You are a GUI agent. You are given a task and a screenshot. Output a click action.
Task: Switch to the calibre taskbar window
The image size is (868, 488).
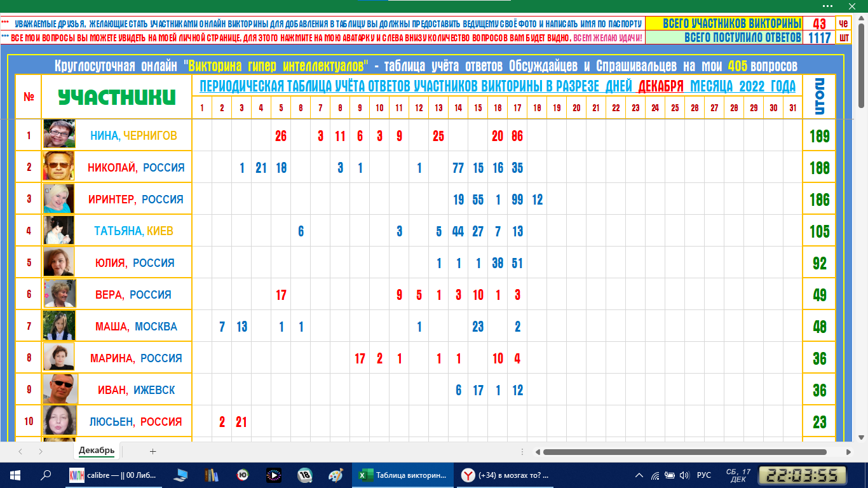pos(115,475)
